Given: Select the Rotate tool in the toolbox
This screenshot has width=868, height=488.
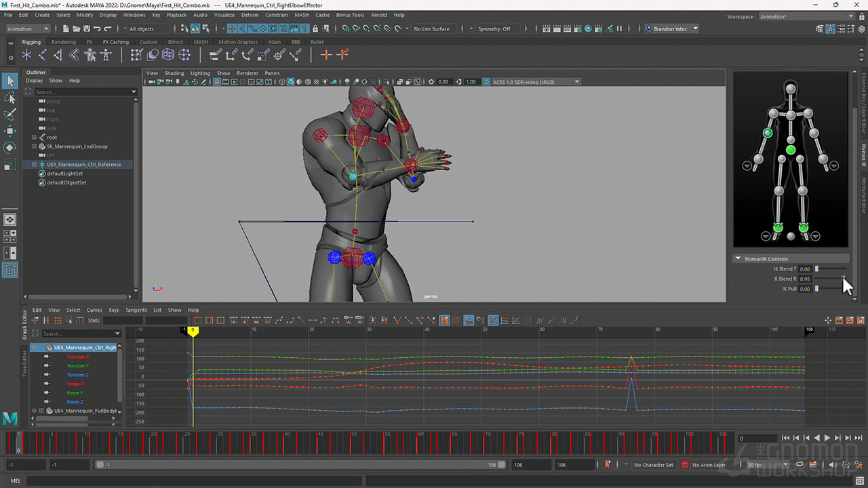Looking at the screenshot, I should point(9,147).
